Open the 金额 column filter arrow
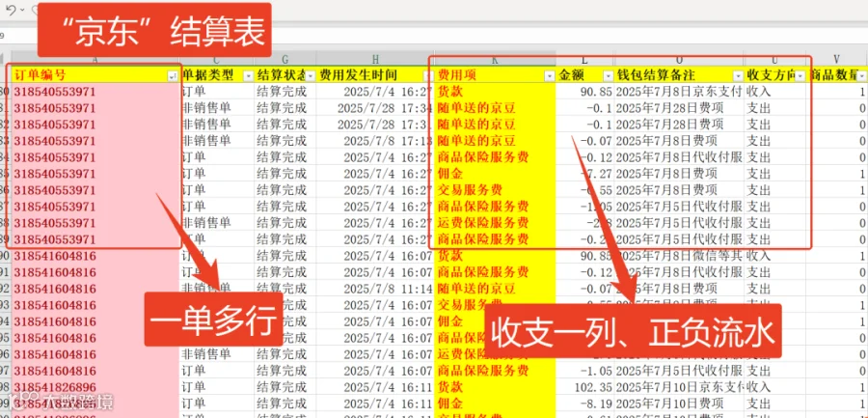868x418 pixels. 608,76
